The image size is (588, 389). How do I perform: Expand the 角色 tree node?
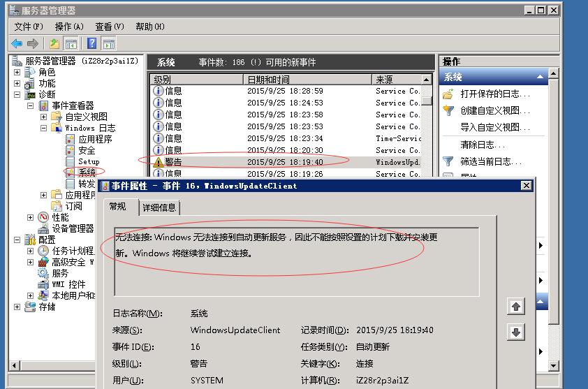click(x=17, y=72)
